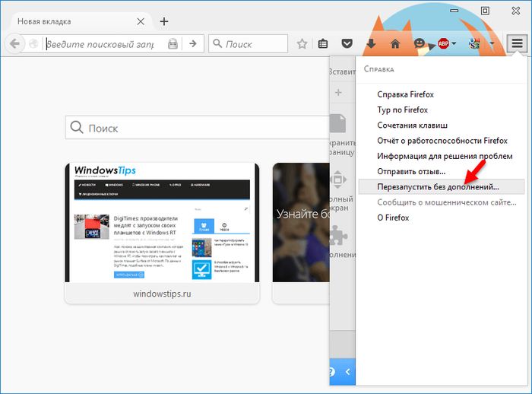Click Сообщить о мошенническом сайте item

click(447, 202)
